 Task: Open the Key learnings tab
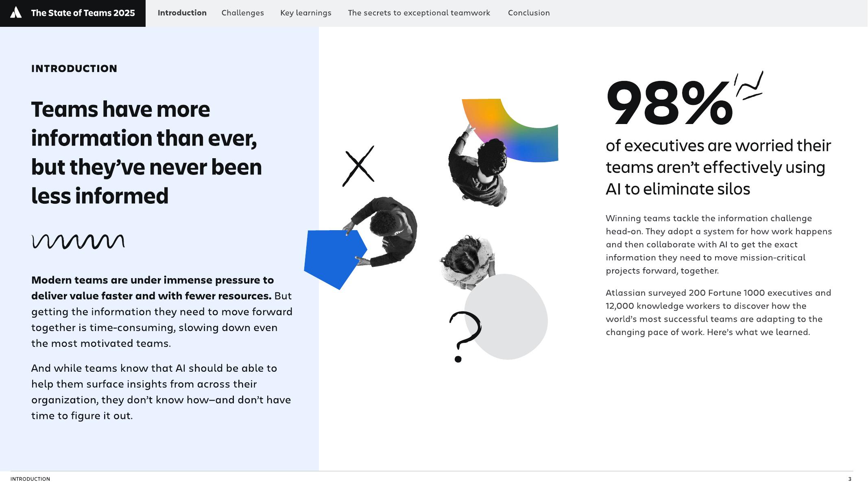pos(305,13)
